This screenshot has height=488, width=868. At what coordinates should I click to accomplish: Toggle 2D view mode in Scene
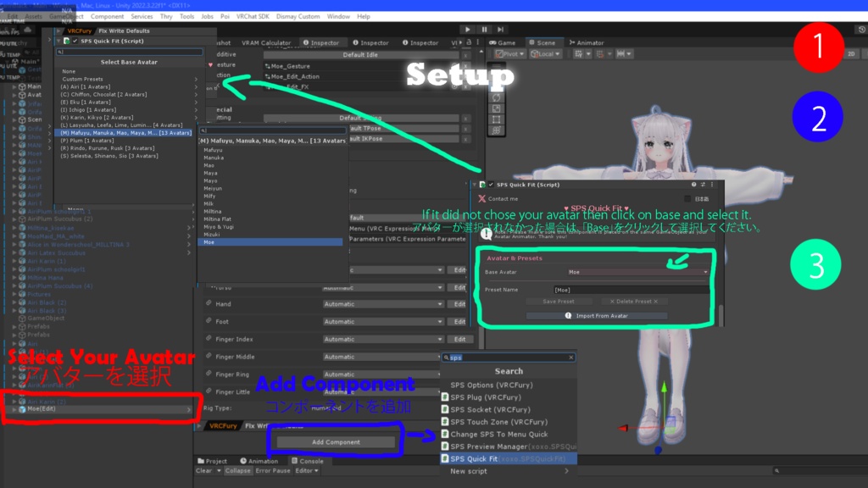pos(851,53)
